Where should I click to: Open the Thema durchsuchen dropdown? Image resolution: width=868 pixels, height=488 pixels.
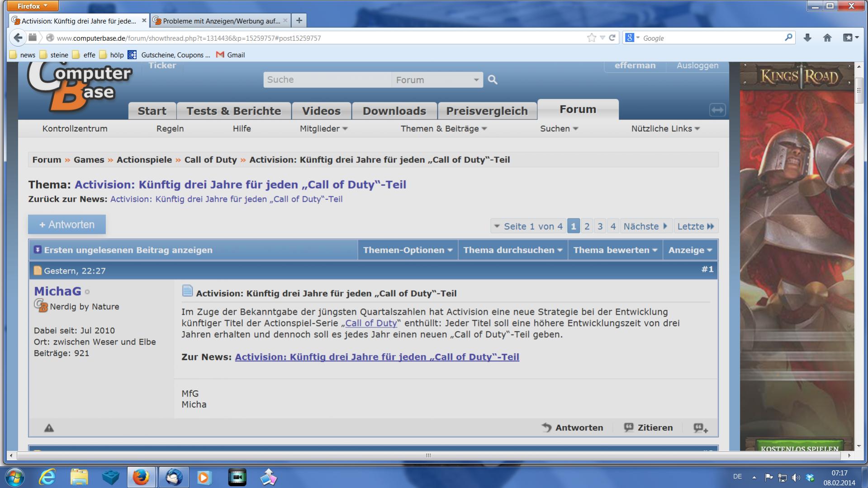[513, 250]
